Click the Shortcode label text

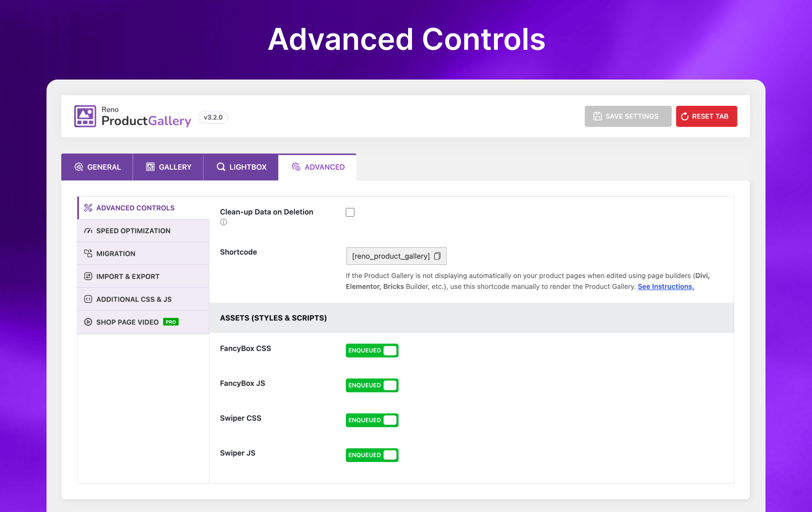(239, 252)
